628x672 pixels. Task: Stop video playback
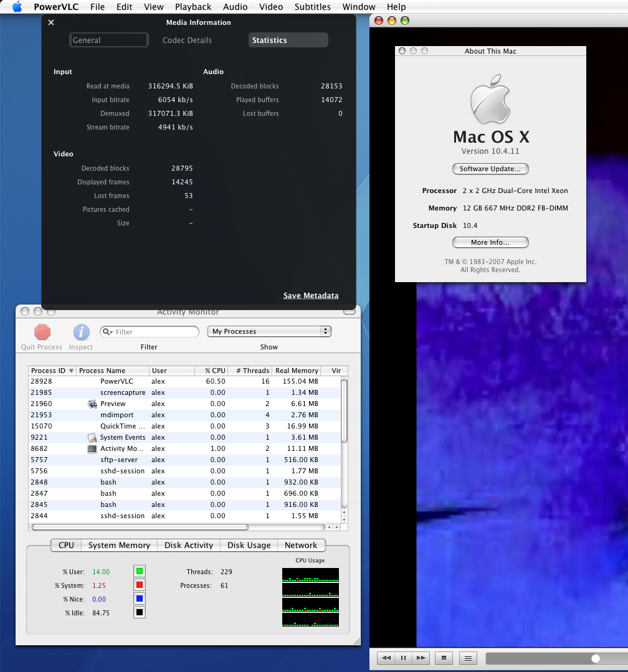point(444,658)
